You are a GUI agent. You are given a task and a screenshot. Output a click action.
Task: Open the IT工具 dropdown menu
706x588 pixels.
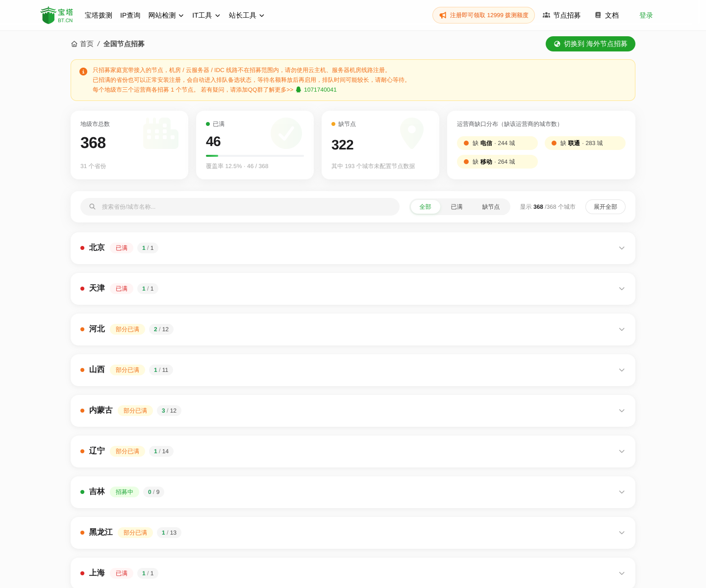206,15
